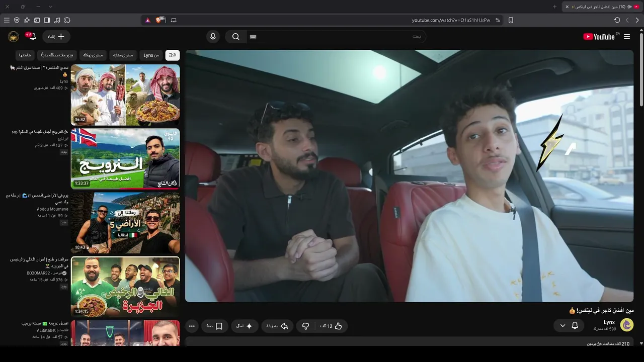
Task: Open a new browser tab
Action: 554,7
